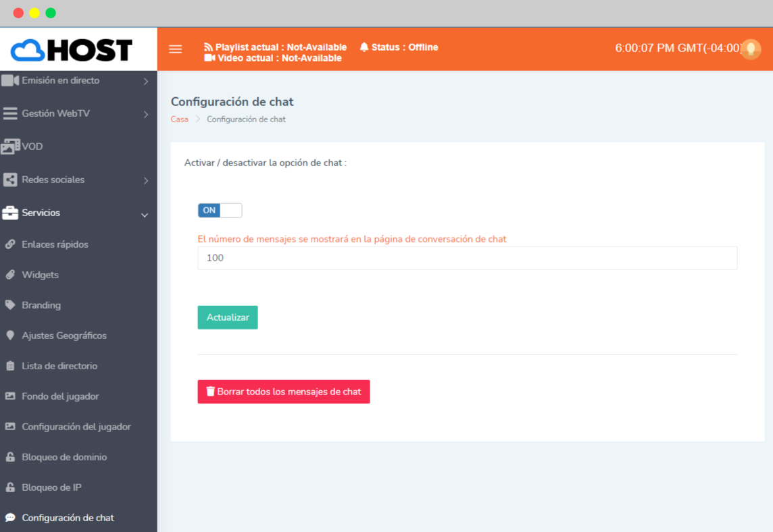Click the HOST cloud logo
The width and height of the screenshot is (773, 532).
tap(72, 50)
